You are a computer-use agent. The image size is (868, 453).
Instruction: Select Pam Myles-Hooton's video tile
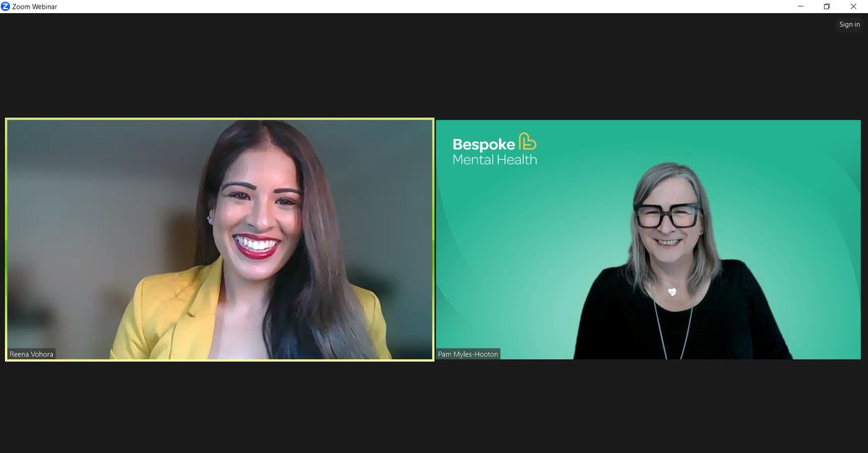(648, 240)
